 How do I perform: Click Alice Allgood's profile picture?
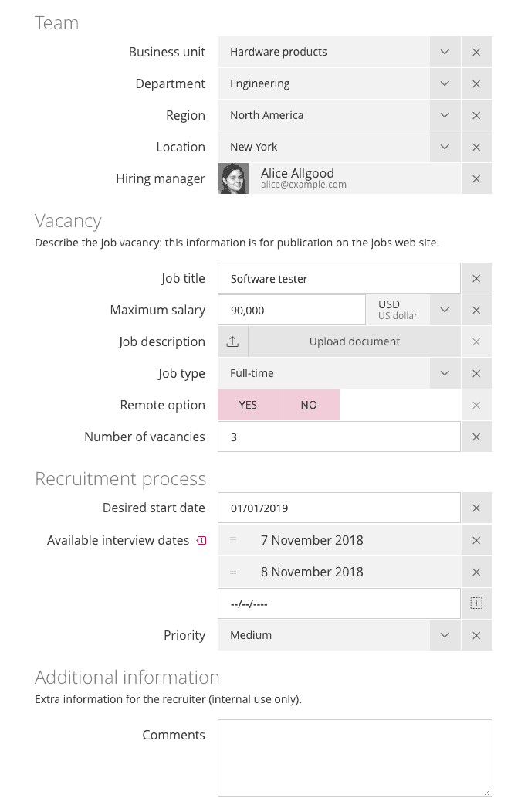pyautogui.click(x=233, y=178)
